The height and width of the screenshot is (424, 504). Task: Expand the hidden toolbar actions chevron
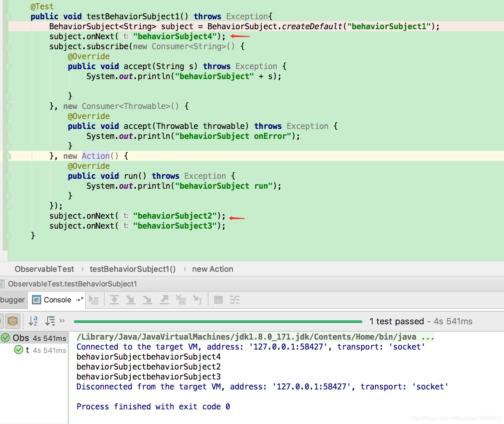62,320
